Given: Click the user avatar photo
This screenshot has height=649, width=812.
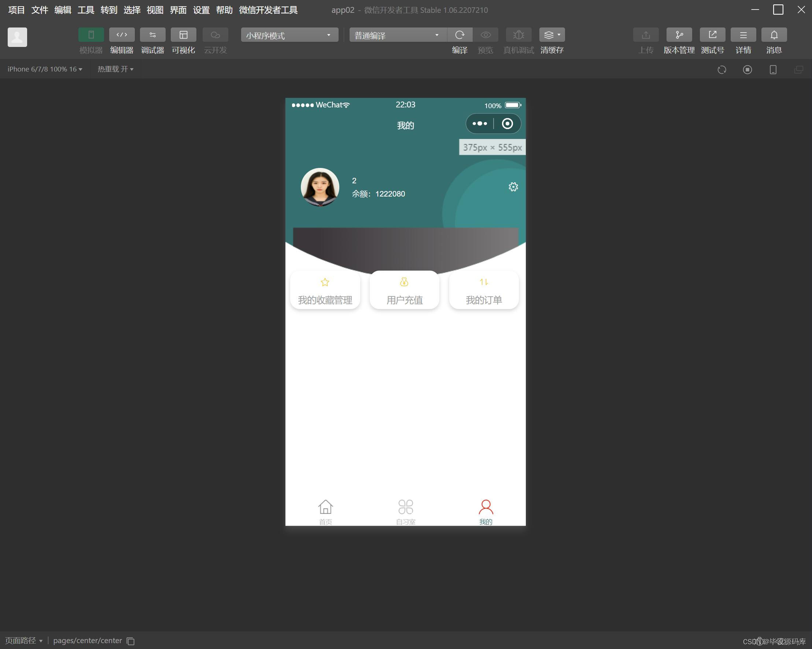Looking at the screenshot, I should tap(320, 187).
